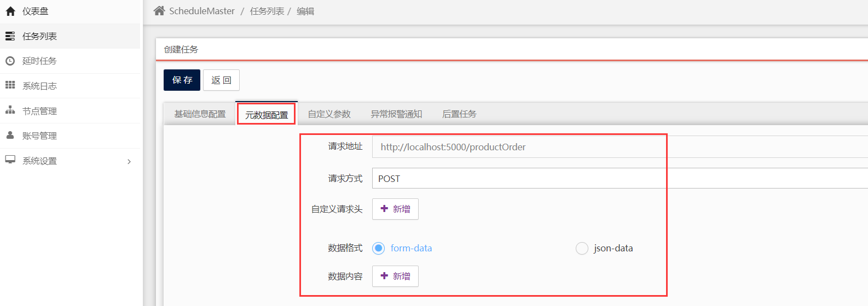Switch to 异常报警通知 tab
Screen dimensions: 868x306
[x=396, y=114]
